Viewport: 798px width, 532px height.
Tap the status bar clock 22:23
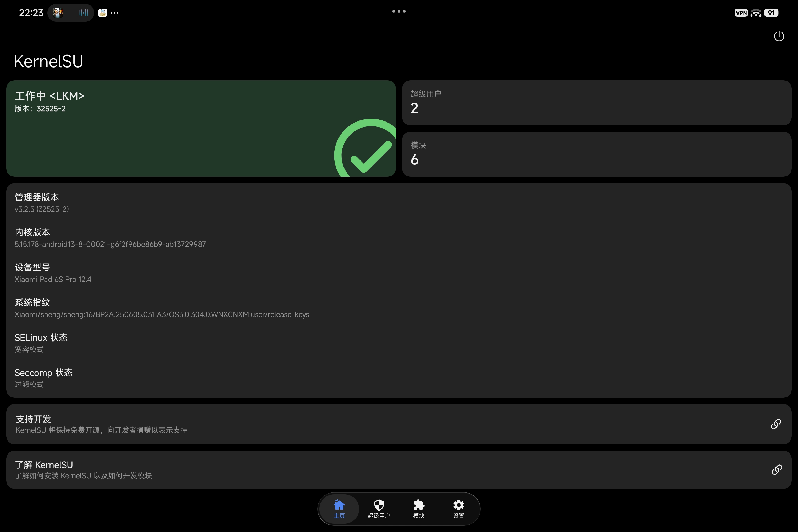pos(31,13)
